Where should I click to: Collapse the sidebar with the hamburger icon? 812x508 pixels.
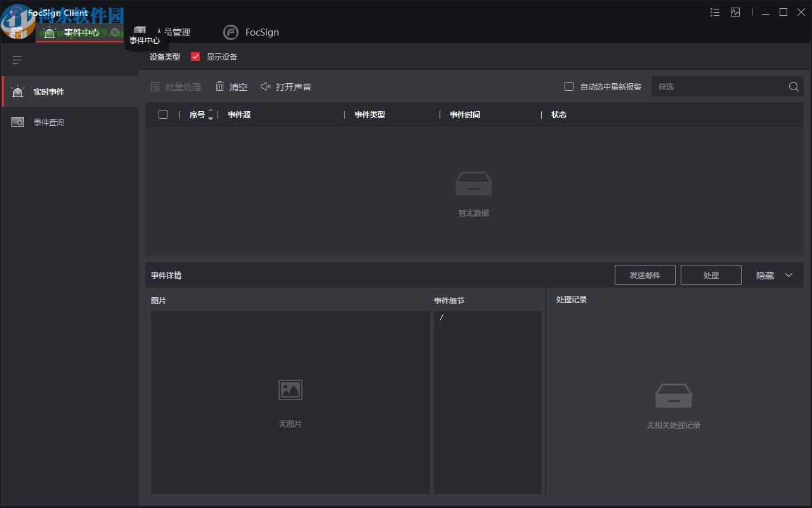click(x=16, y=60)
